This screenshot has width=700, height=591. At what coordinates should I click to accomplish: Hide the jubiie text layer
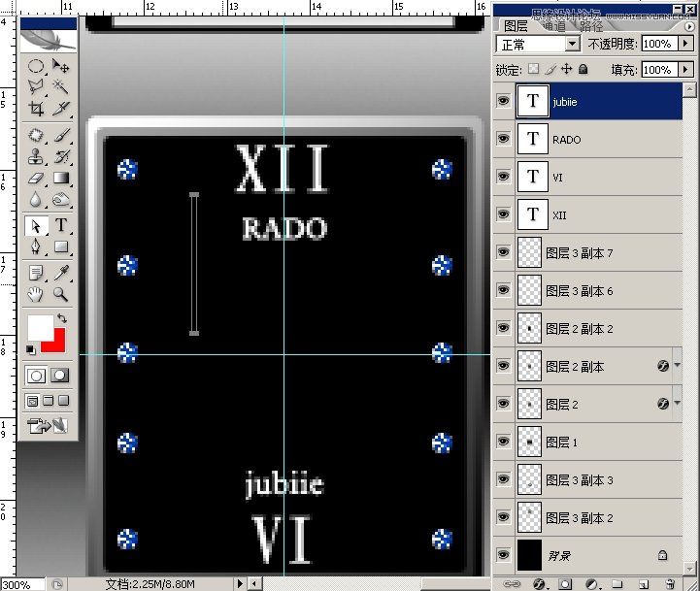[503, 101]
